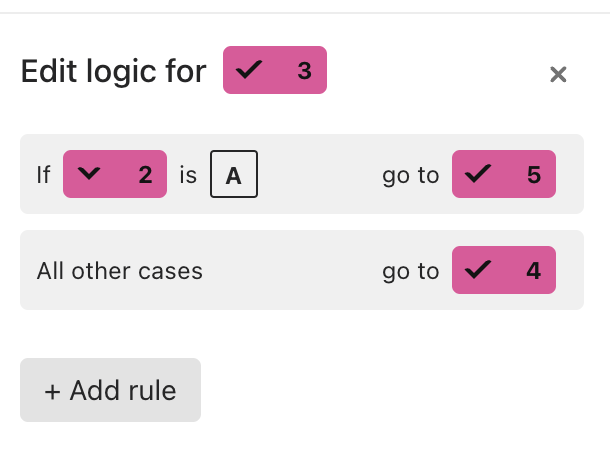This screenshot has width=610, height=476.
Task: Select the number 3 in header badge
Action: tap(305, 71)
